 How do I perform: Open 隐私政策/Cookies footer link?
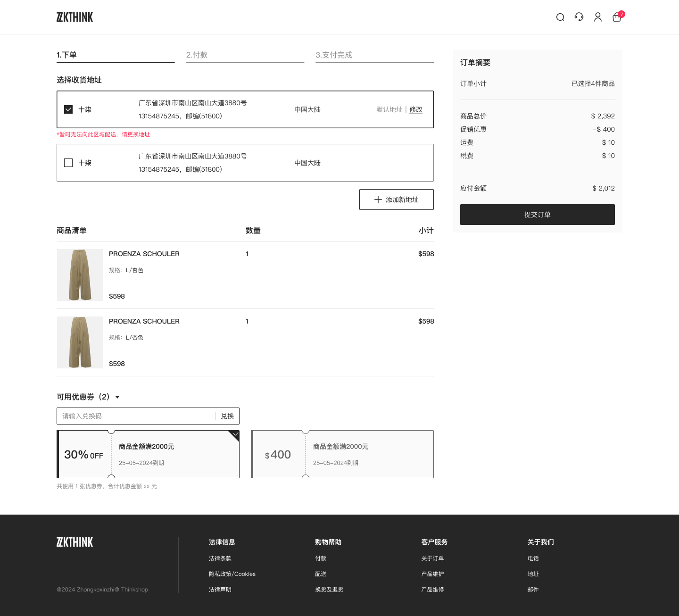tap(232, 574)
